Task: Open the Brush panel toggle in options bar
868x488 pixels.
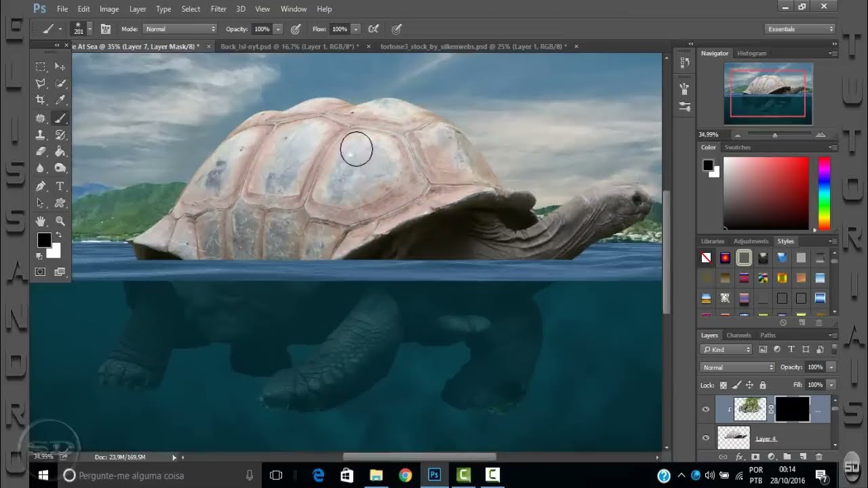Action: click(106, 29)
